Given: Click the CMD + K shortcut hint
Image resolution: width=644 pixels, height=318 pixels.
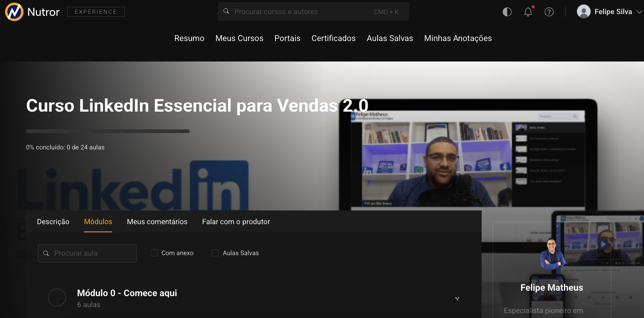Looking at the screenshot, I should point(386,12).
